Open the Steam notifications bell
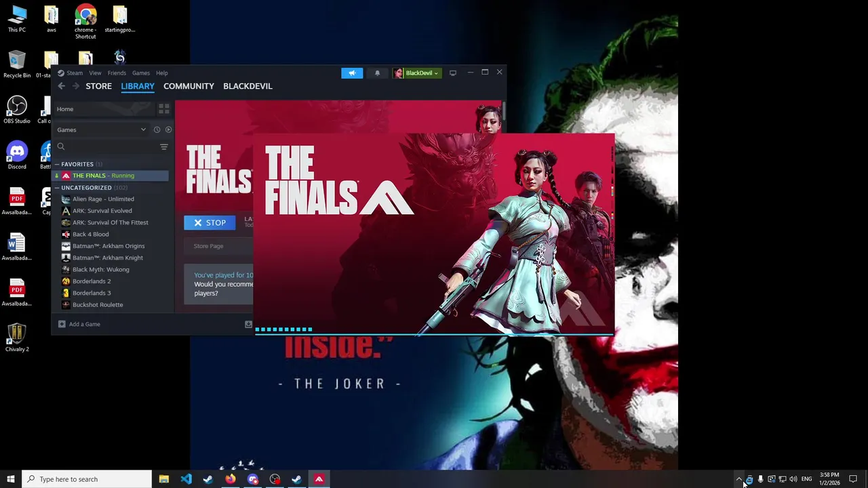868x488 pixels. [x=377, y=73]
